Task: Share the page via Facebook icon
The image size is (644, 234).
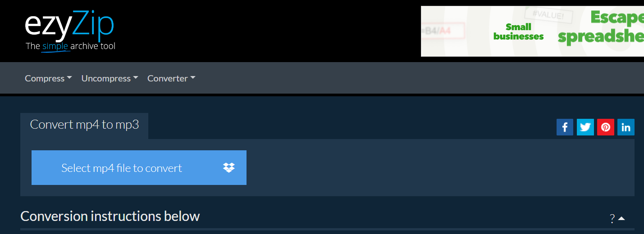Action: [565, 127]
